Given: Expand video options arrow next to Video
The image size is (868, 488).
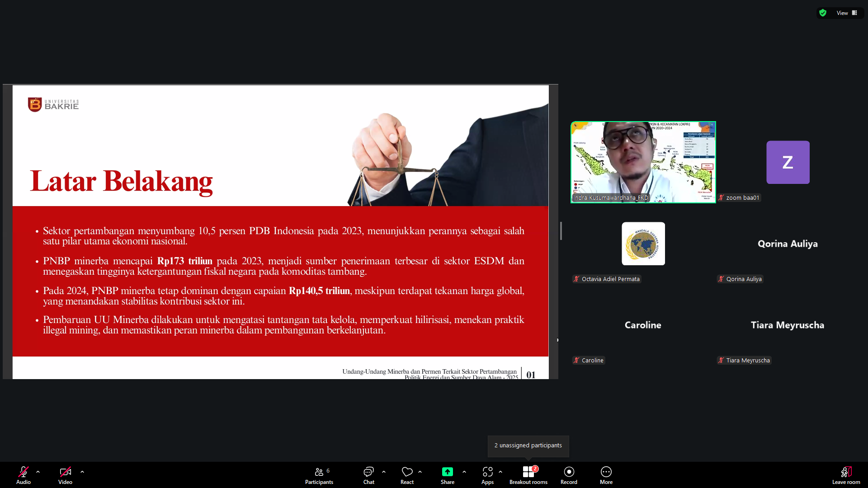Looking at the screenshot, I should tap(82, 472).
